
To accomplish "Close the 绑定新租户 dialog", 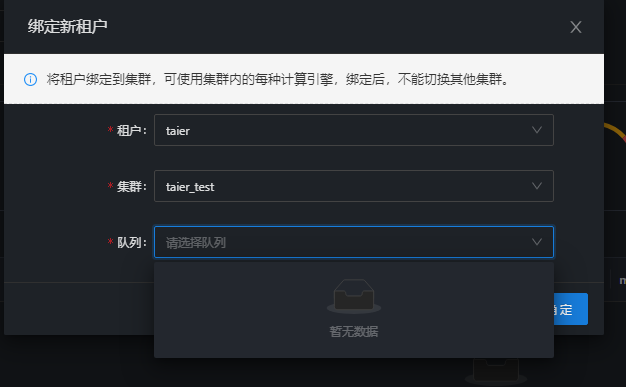I will pos(575,27).
